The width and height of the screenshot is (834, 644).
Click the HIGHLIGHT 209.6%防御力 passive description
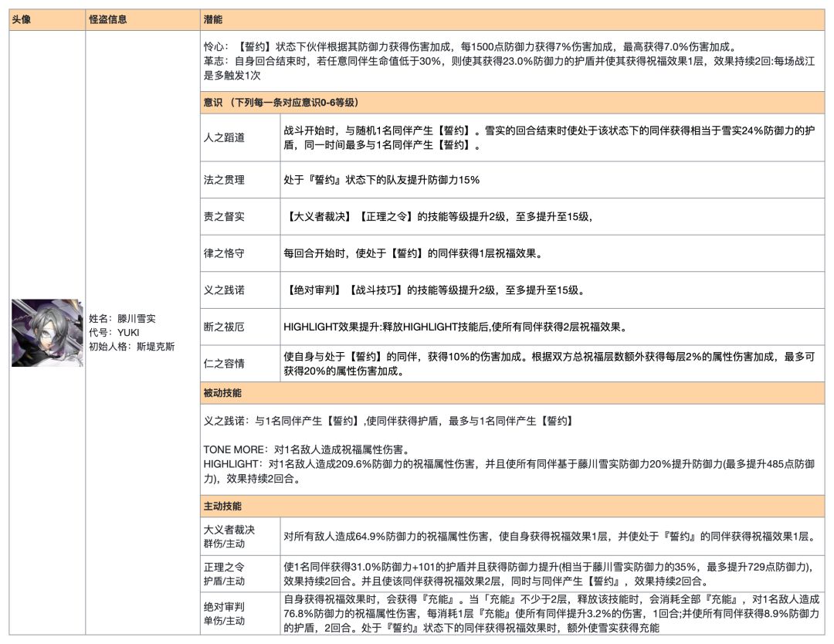[x=509, y=471]
